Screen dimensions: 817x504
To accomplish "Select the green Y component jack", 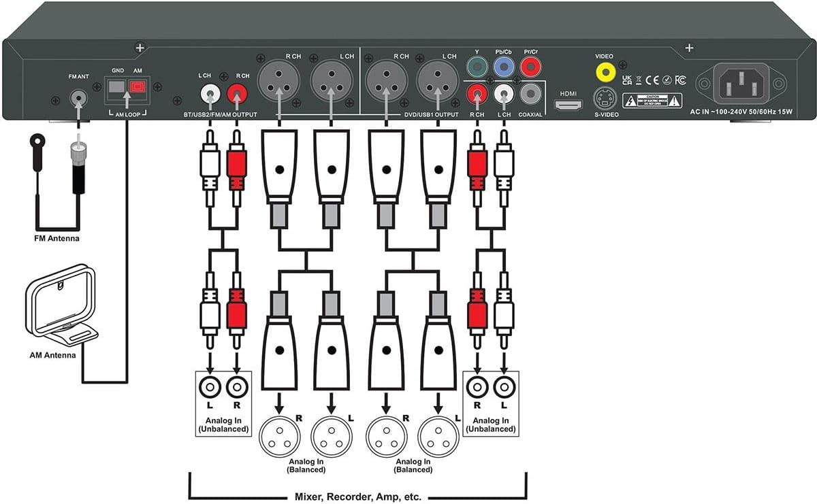I will click(x=477, y=66).
